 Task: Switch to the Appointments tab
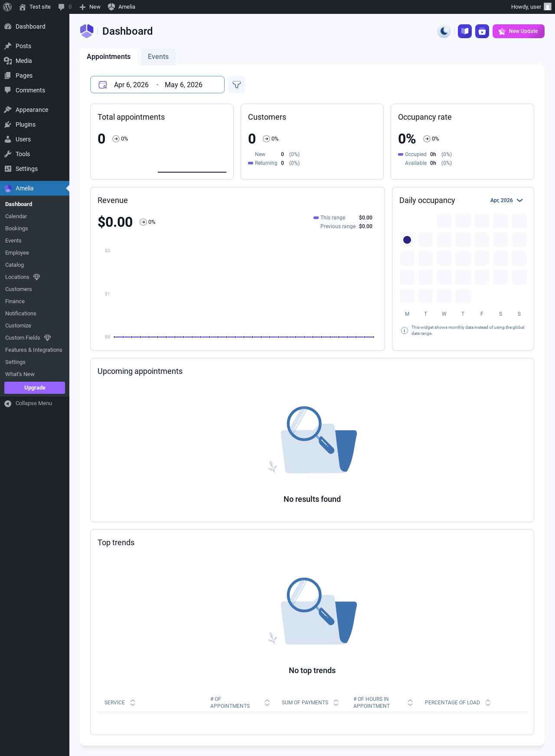coord(108,57)
